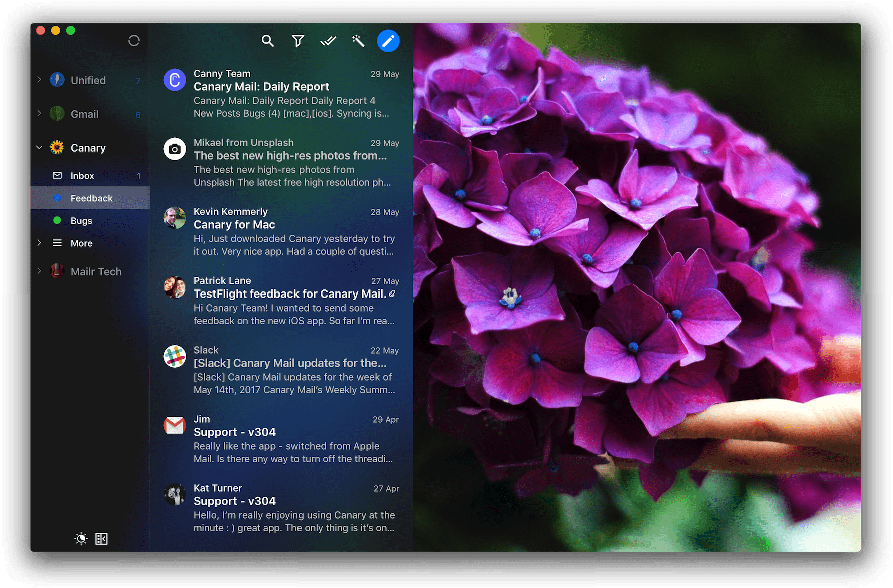The height and width of the screenshot is (588, 893).
Task: Expand the Unified account
Action: (x=39, y=80)
